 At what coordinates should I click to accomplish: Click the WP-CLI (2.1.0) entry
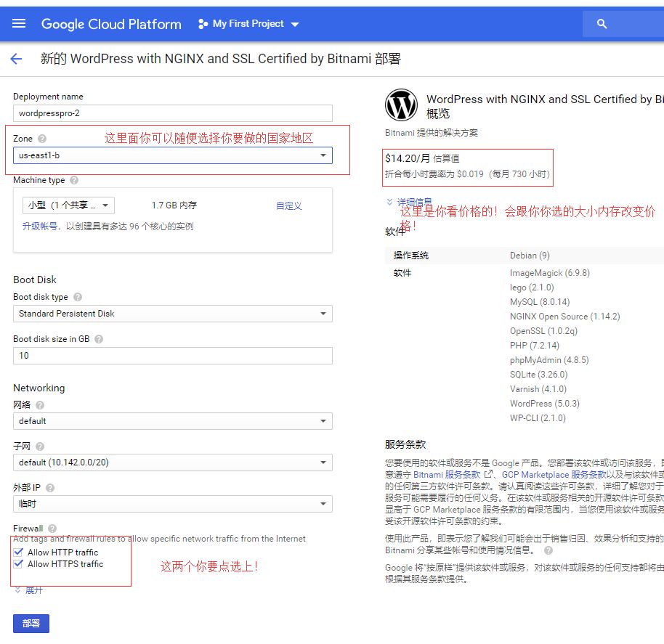pos(538,418)
